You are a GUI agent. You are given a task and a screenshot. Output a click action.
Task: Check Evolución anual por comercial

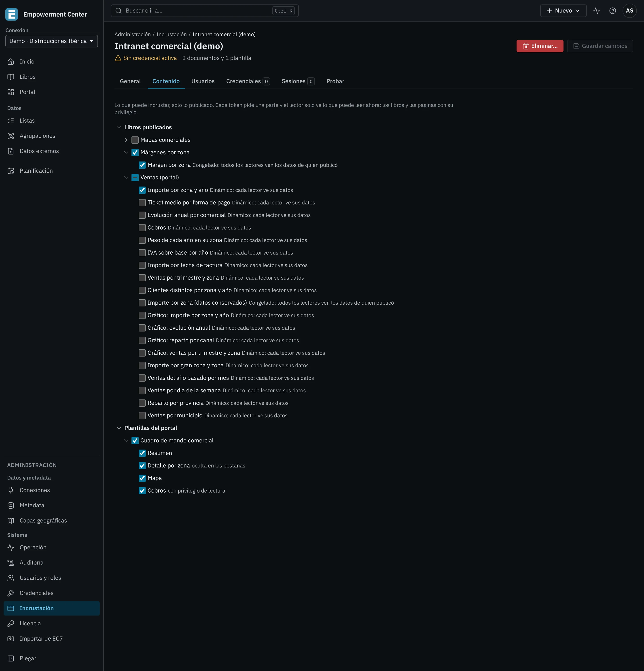click(x=142, y=215)
